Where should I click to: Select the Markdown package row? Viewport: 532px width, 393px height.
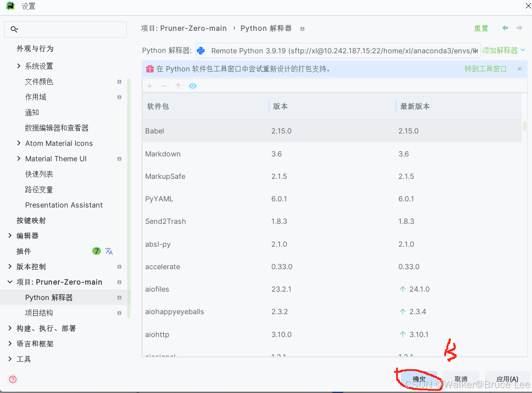[332, 154]
